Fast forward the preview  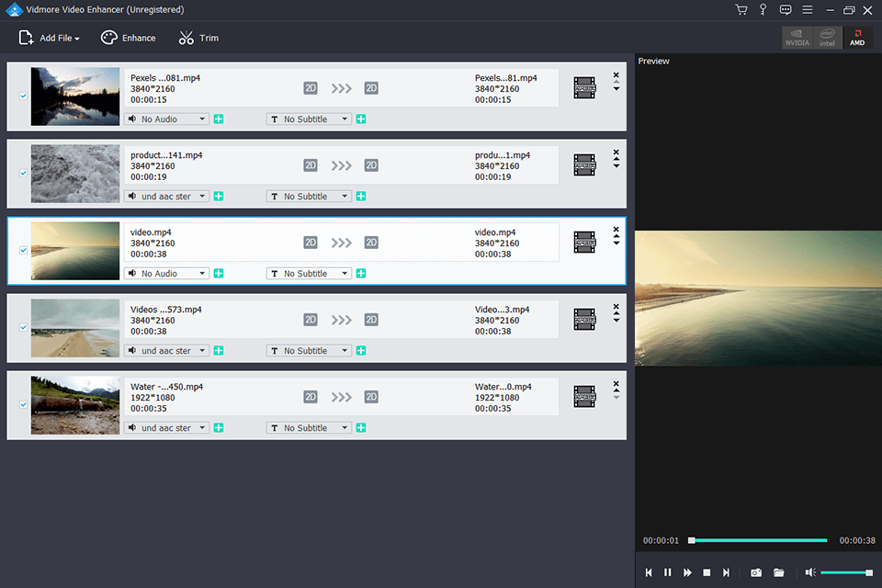click(x=687, y=572)
